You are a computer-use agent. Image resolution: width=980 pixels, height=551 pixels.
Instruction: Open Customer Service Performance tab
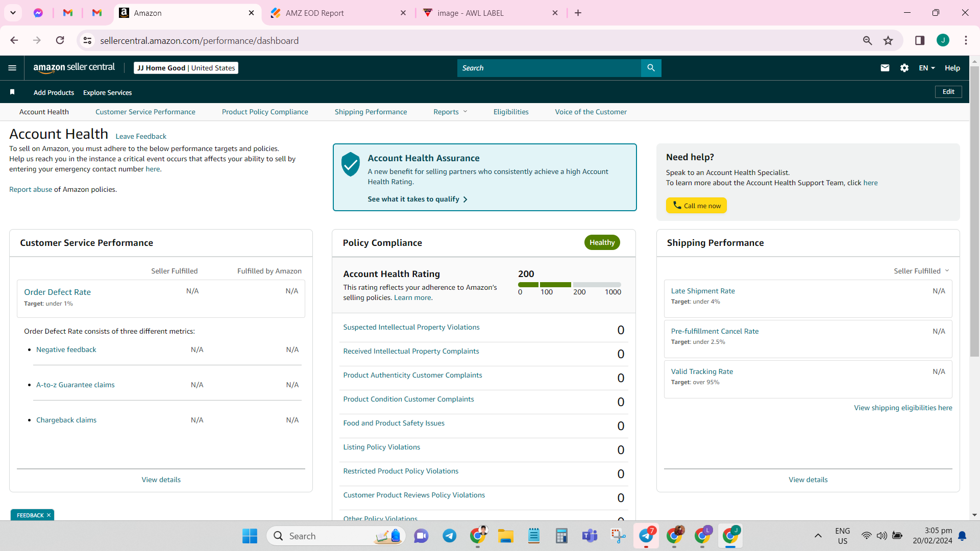pos(145,112)
